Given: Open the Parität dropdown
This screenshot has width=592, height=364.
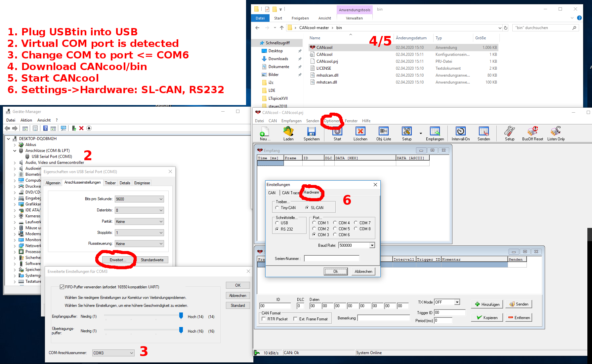Looking at the screenshot, I should (139, 222).
